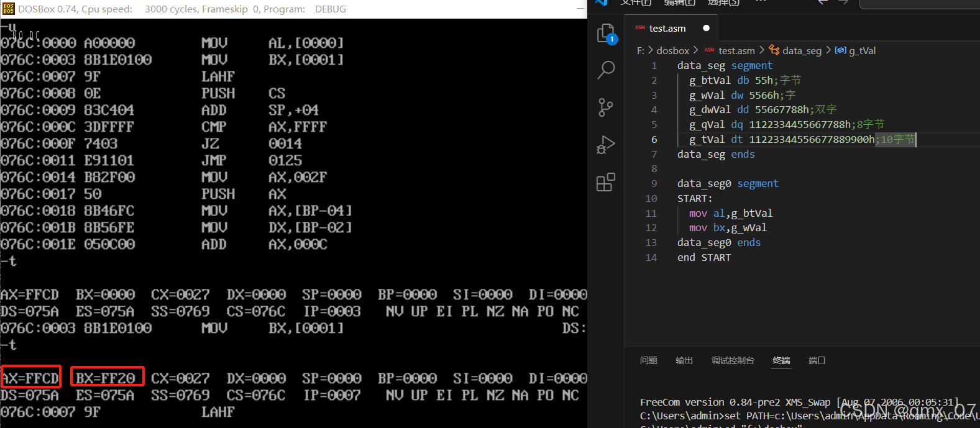980x428 pixels.
Task: Open the 文件(F) menu
Action: click(x=636, y=2)
